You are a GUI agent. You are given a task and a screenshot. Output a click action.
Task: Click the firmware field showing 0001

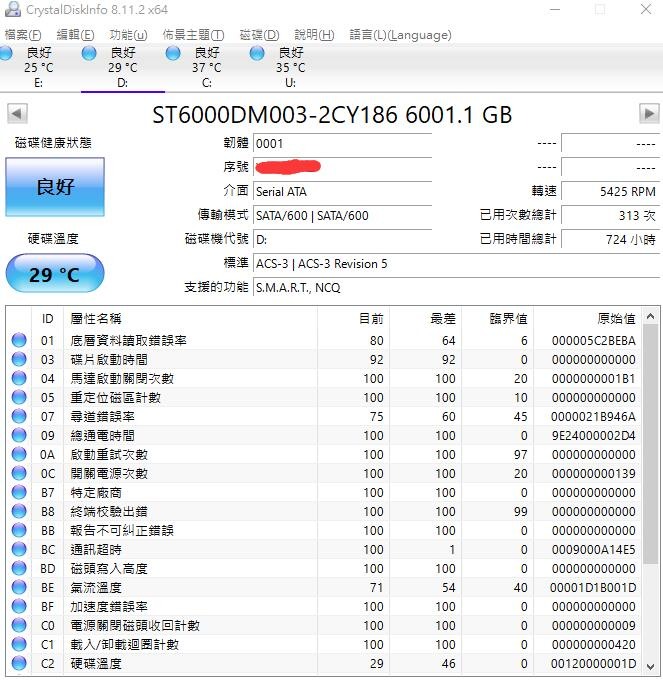(x=342, y=144)
